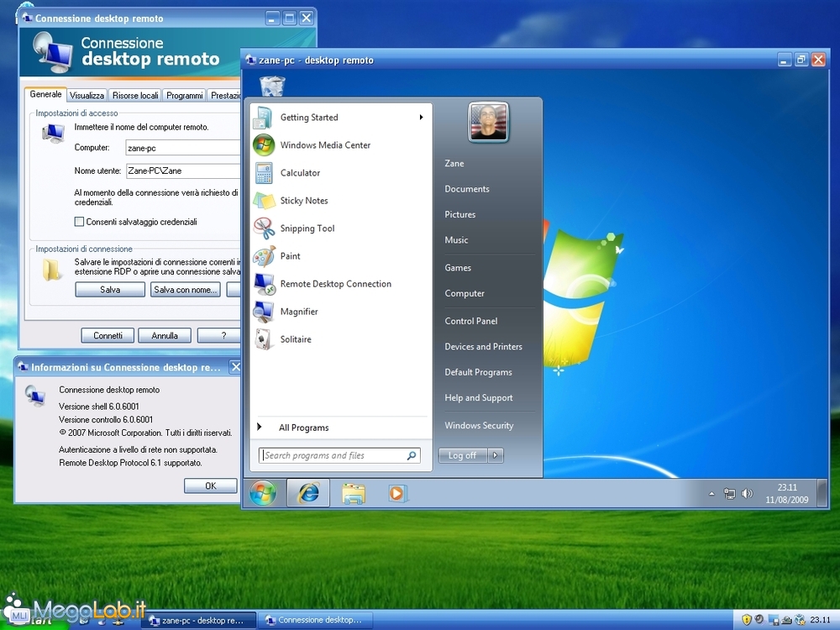Viewport: 840px width, 630px height.
Task: Switch to the Visualizza tab
Action: click(x=87, y=96)
